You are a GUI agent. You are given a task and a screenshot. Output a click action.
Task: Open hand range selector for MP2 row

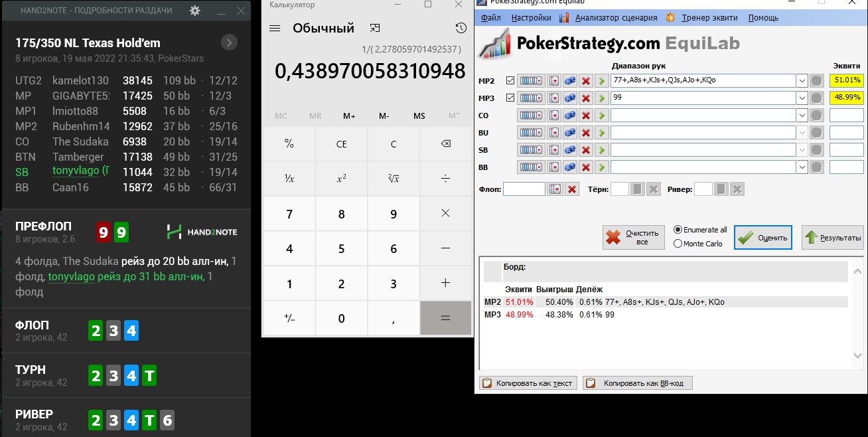pos(530,80)
